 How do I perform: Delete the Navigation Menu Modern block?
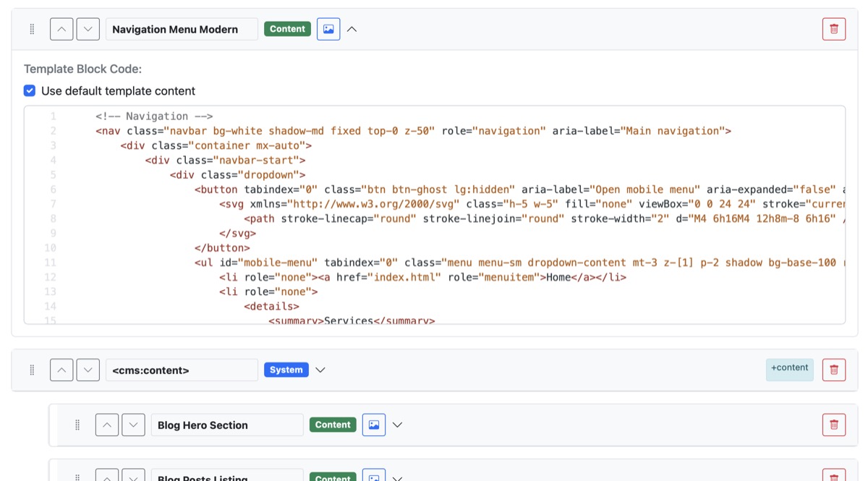(833, 29)
